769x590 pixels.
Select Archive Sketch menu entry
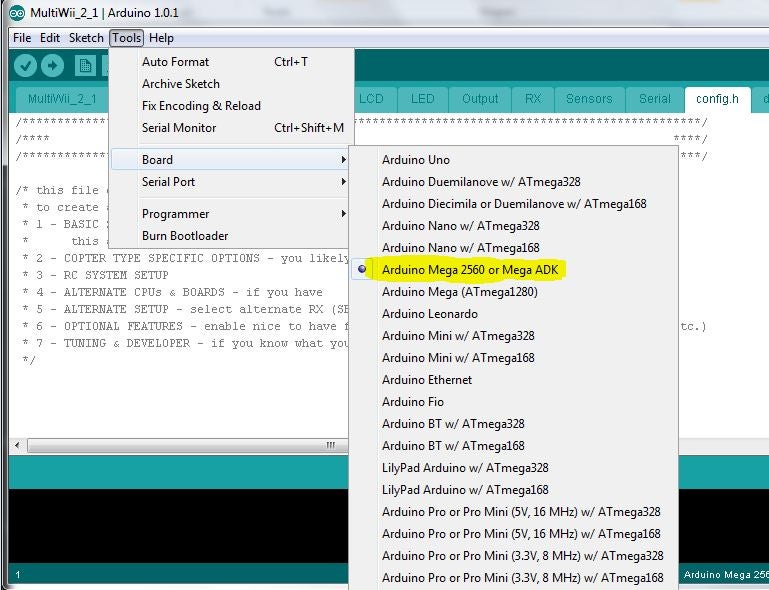[231, 84]
